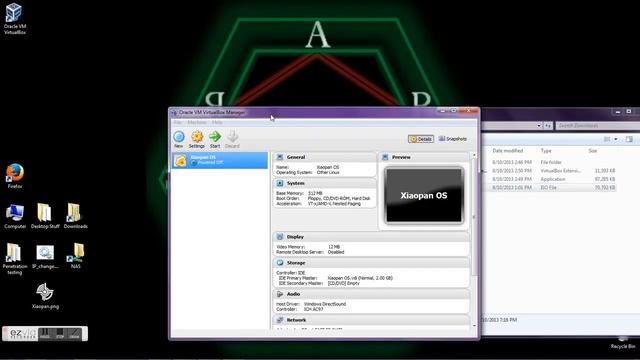Click the Recycle Bin desktop icon
The height and width of the screenshot is (360, 640).
pos(623,343)
